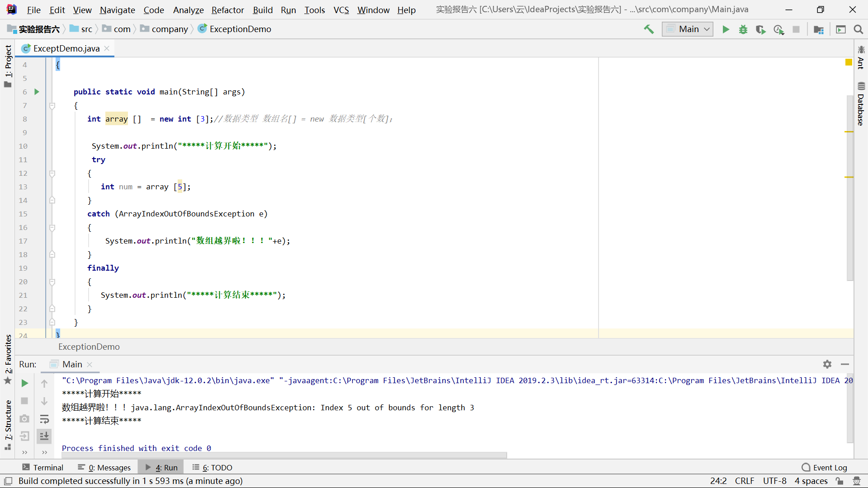
Task: Open the File menu
Action: (x=33, y=10)
